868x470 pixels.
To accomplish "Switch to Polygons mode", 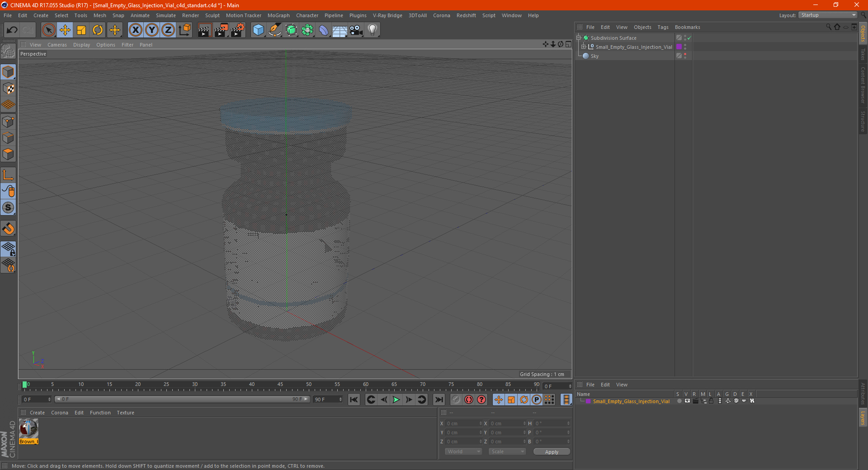I will (8, 154).
